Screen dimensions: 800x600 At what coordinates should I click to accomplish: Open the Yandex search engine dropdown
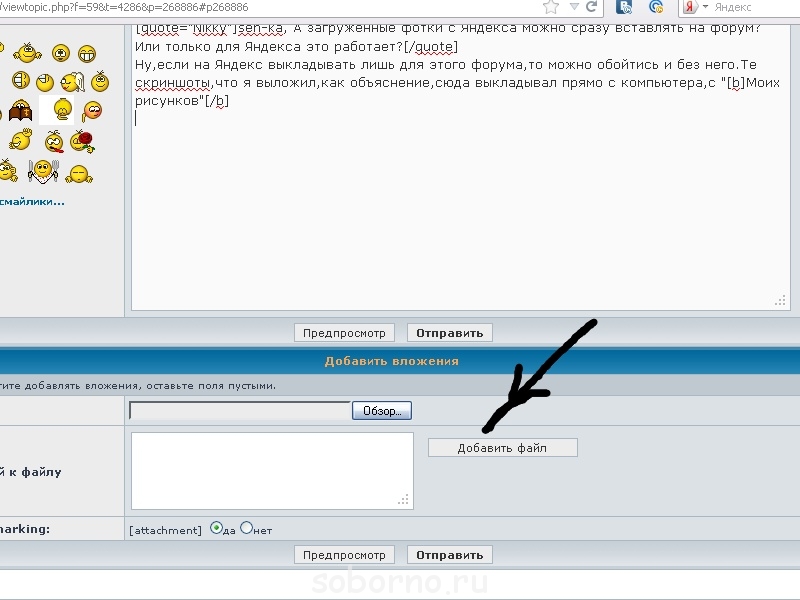(703, 7)
